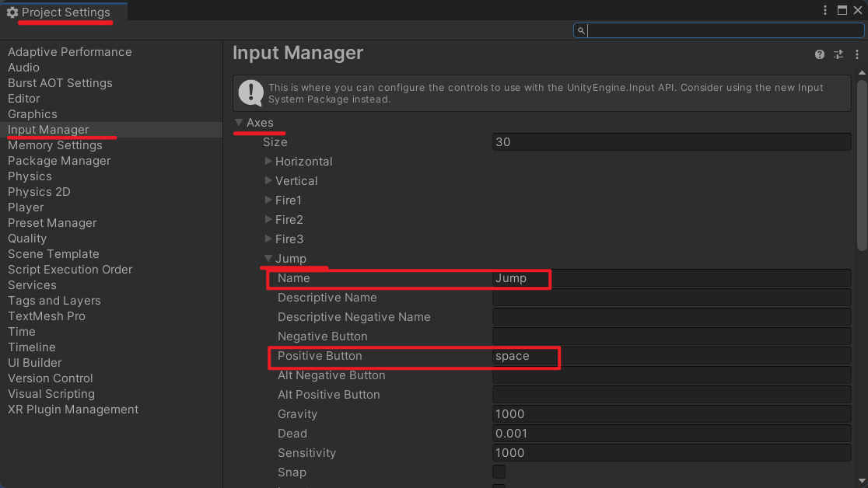Image resolution: width=868 pixels, height=488 pixels.
Task: Expand the Fire1 axis entry
Action: [268, 200]
